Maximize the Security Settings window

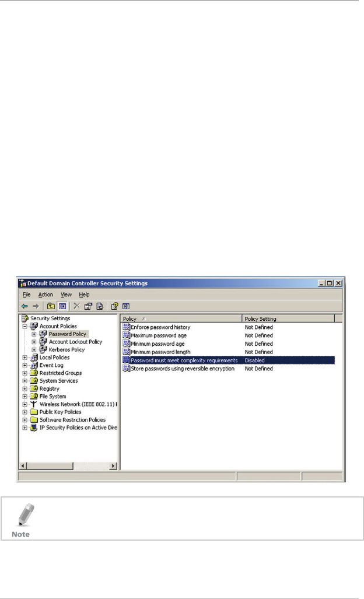point(329,283)
